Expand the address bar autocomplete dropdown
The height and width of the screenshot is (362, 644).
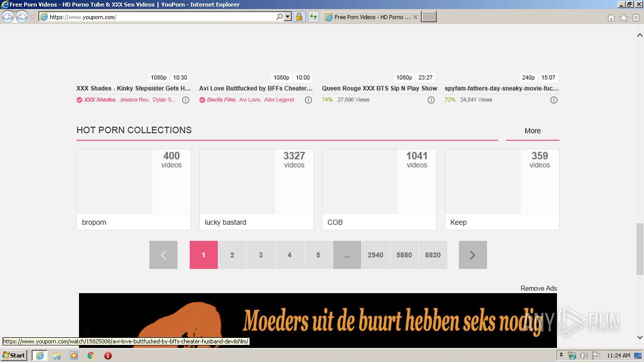288,17
